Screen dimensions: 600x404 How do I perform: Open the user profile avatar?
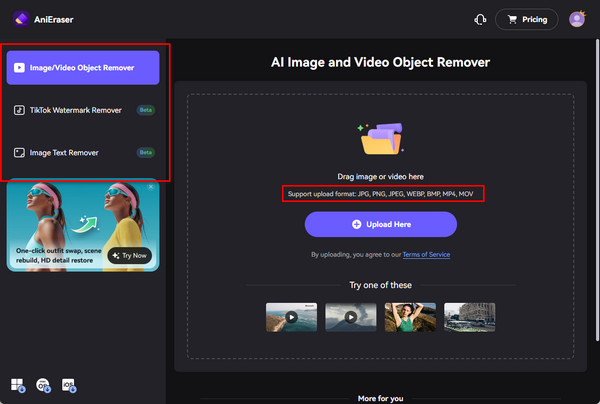[576, 19]
